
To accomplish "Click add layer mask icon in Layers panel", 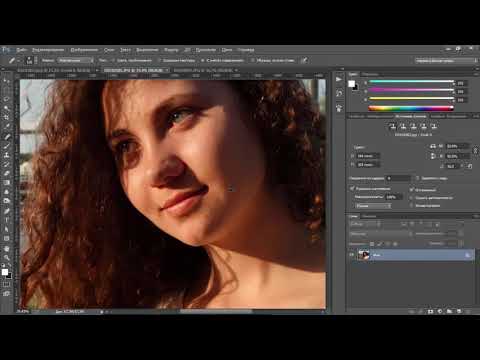I will pyautogui.click(x=430, y=311).
